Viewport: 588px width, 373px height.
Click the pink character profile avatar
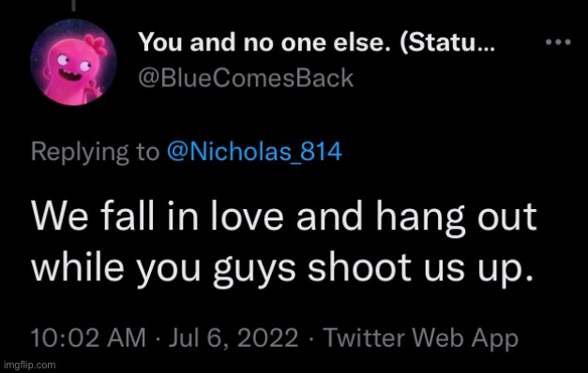tap(73, 62)
